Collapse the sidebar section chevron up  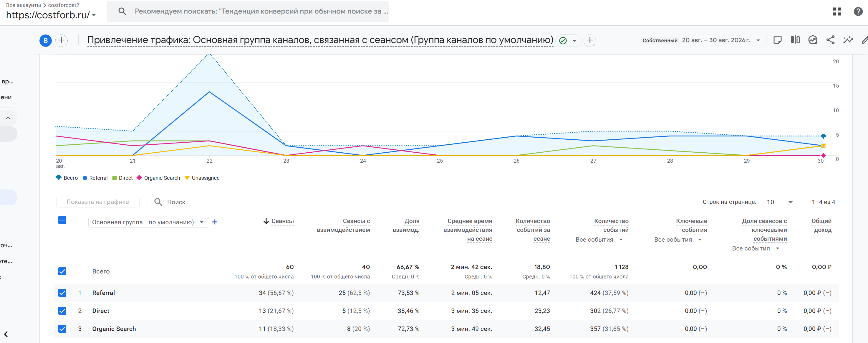[x=8, y=118]
